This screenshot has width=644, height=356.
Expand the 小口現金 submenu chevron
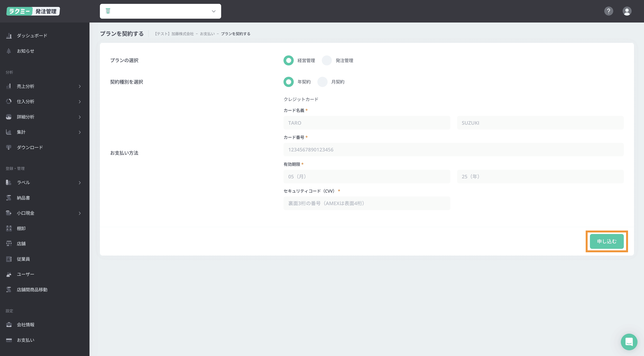(x=80, y=213)
